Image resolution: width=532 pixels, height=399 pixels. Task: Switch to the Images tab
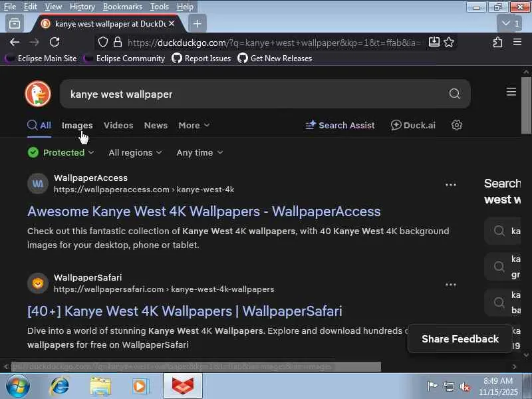coord(77,125)
